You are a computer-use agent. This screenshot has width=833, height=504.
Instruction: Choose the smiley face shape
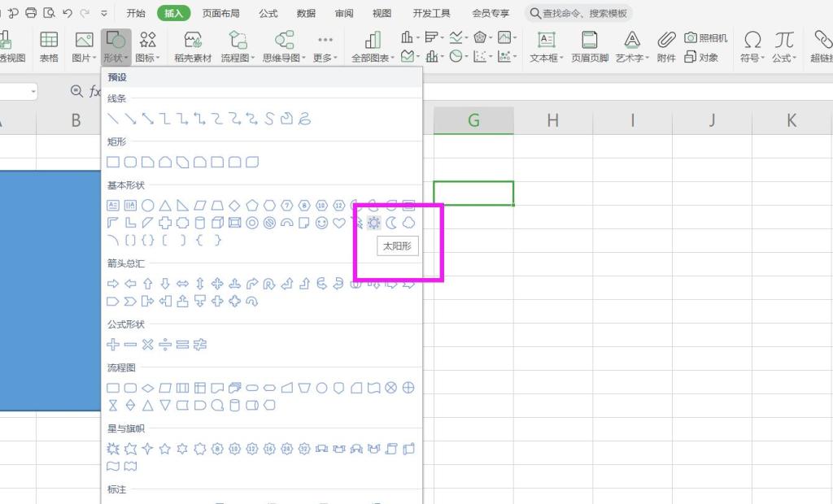coord(322,223)
